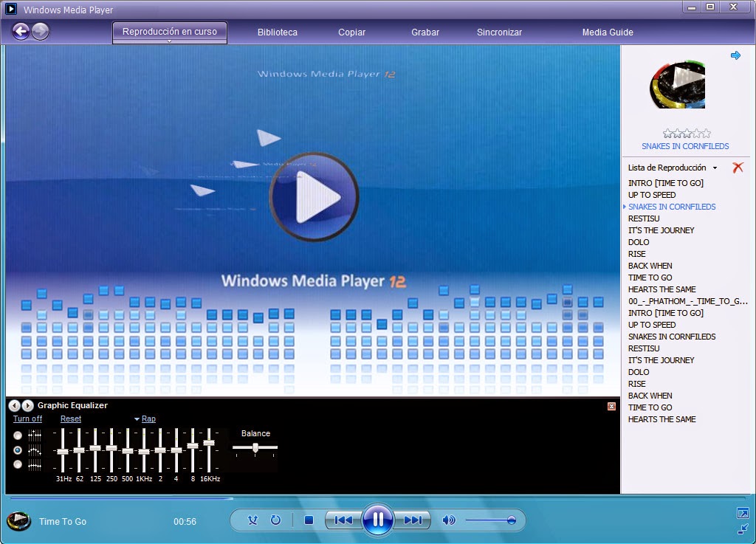Stop the playback
This screenshot has width=756, height=544.
tap(309, 520)
